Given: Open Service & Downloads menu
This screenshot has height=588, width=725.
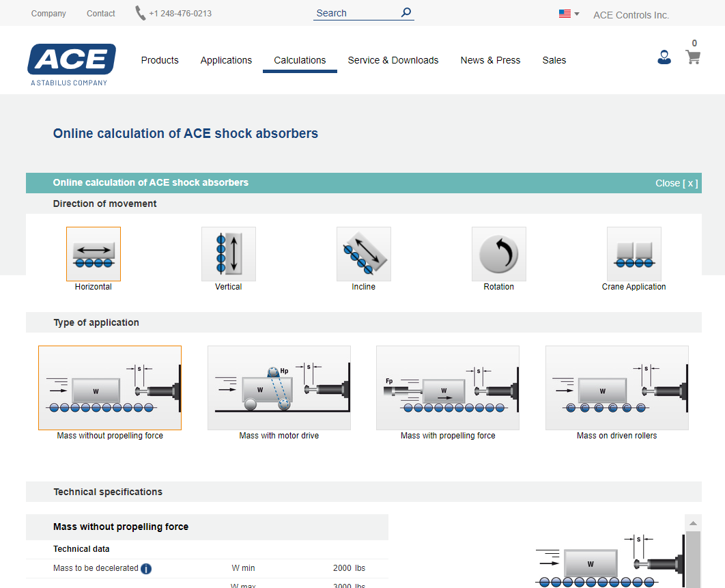Looking at the screenshot, I should (x=393, y=60).
